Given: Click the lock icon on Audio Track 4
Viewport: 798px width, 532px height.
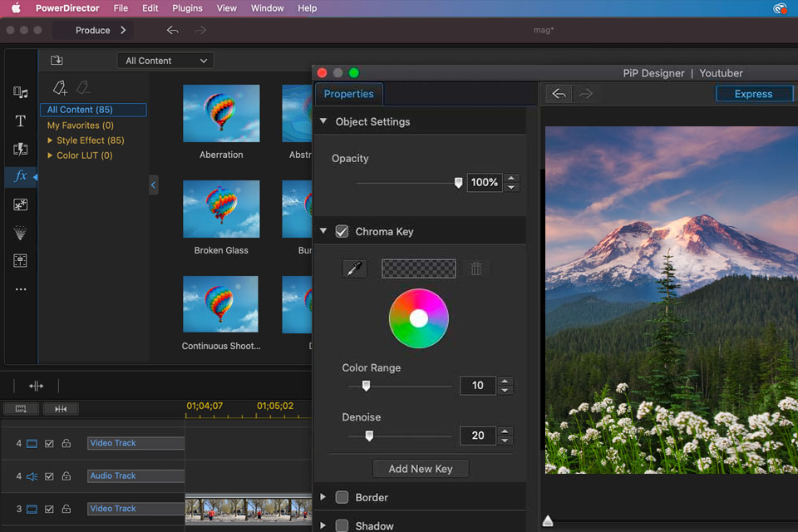Looking at the screenshot, I should [x=66, y=476].
